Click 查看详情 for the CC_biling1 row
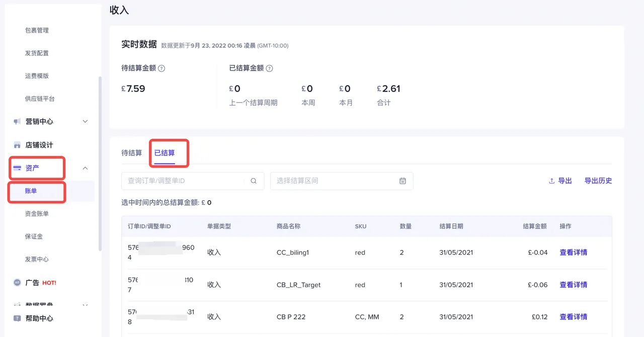Screen dimensions: 644x337 (573, 252)
